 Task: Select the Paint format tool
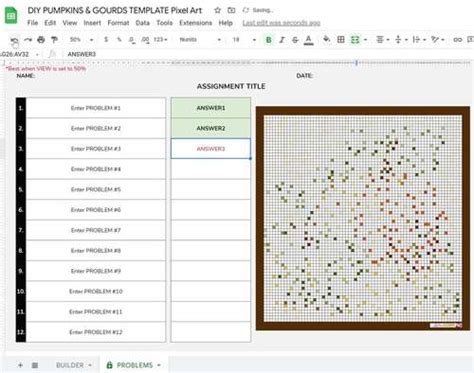54,40
